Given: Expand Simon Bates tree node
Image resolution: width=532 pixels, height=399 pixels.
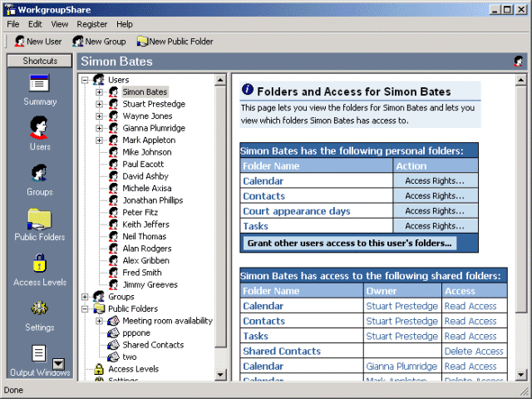Looking at the screenshot, I should click(99, 92).
